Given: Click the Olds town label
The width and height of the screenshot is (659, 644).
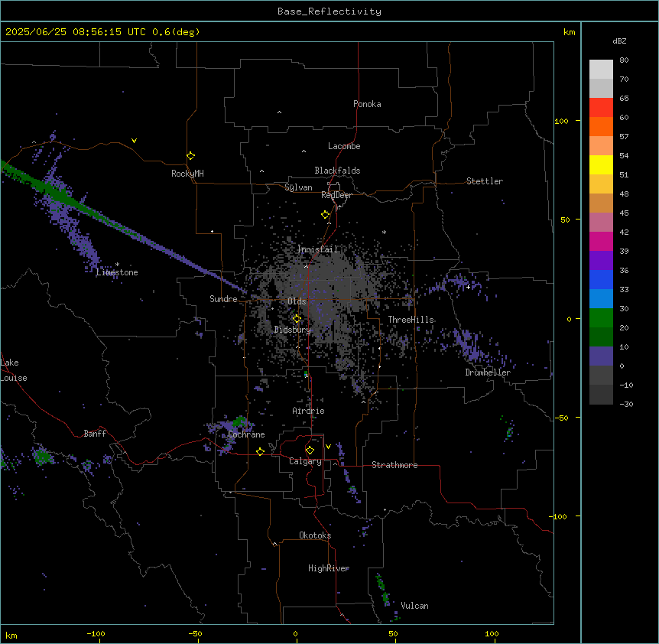Looking at the screenshot, I should click(x=297, y=301).
